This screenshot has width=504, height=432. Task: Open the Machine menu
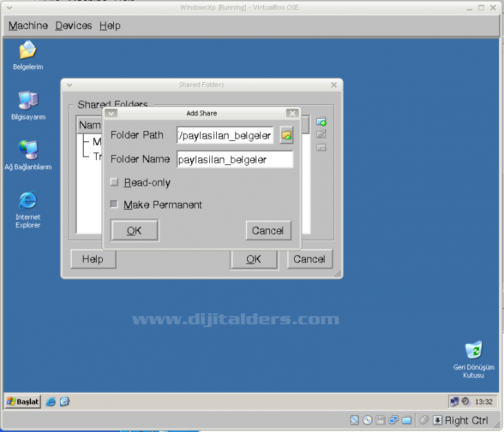pyautogui.click(x=28, y=26)
